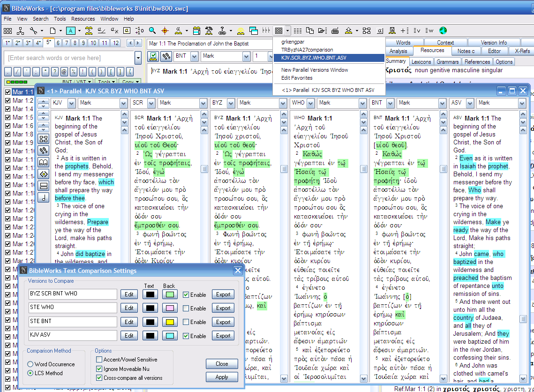Click yellow background swatch for STE BNT
This screenshot has width=534, height=392.
(169, 322)
